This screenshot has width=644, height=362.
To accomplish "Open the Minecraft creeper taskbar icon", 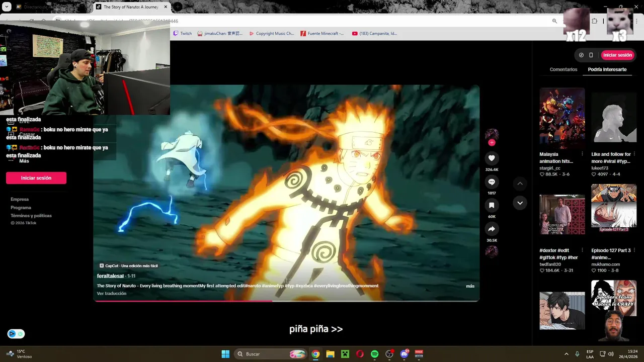I will 345,354.
